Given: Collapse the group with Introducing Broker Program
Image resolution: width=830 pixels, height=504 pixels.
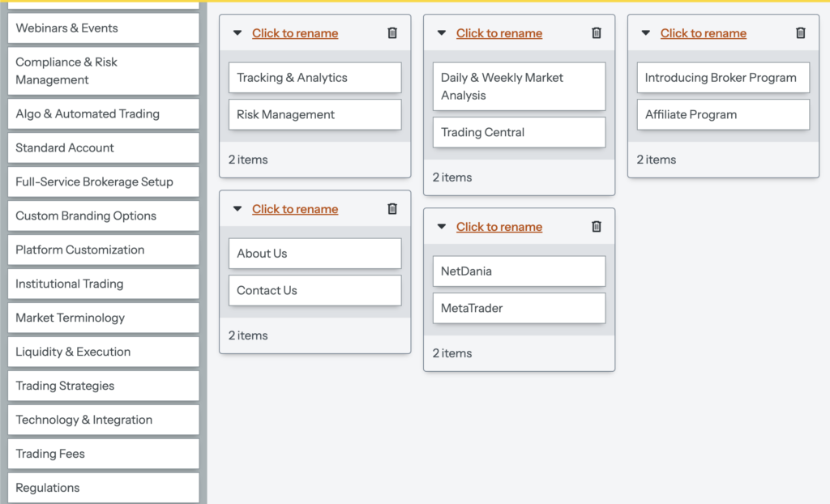Looking at the screenshot, I should pos(646,33).
